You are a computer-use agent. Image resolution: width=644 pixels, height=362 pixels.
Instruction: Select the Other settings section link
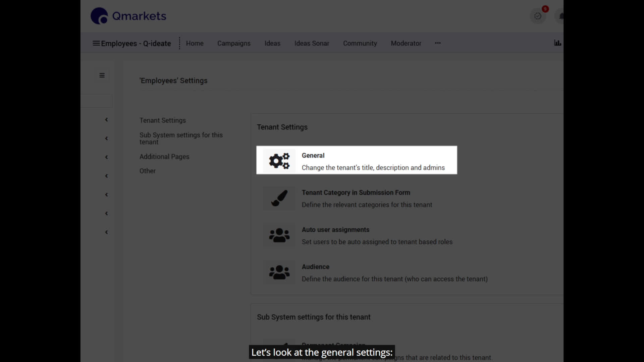tap(148, 171)
